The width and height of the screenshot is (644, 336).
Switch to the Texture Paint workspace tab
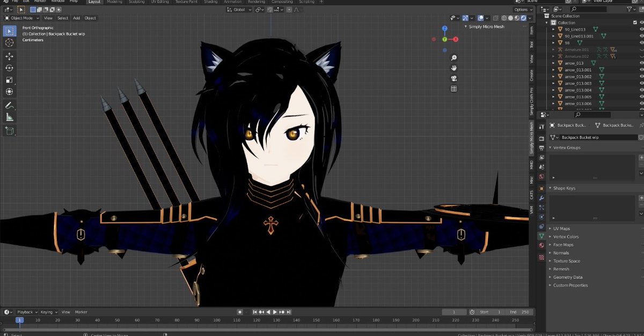click(187, 2)
